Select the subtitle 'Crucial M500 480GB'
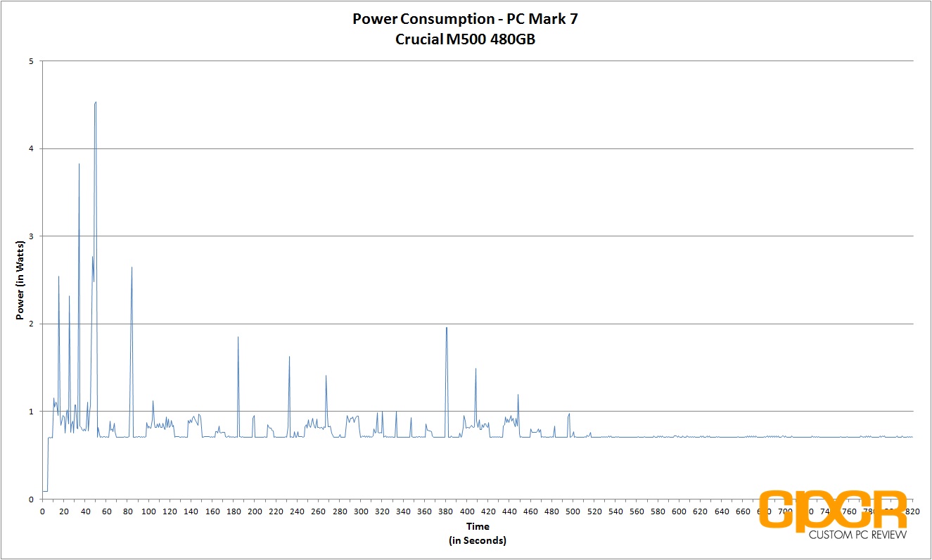The height and width of the screenshot is (560, 932). tap(465, 39)
